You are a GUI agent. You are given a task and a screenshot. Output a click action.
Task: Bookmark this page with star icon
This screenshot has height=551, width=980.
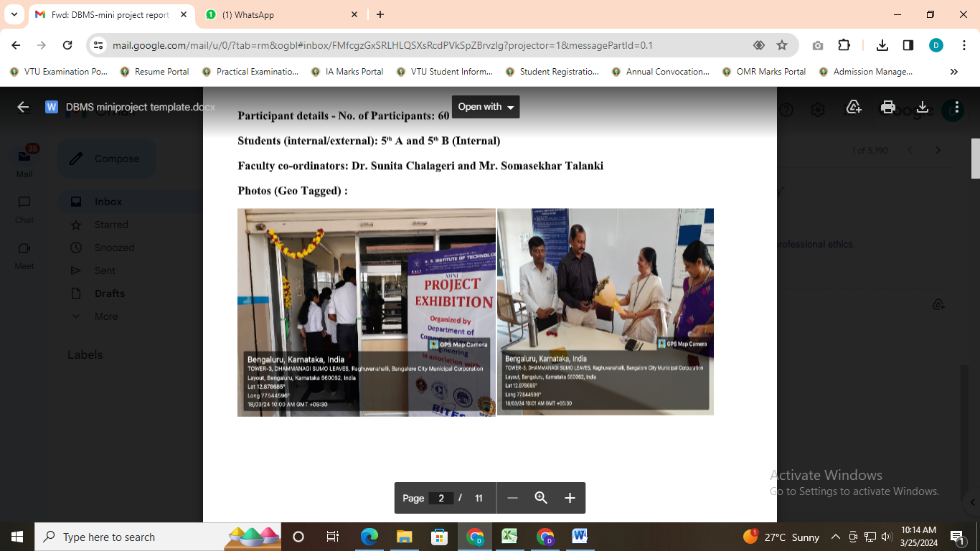click(x=782, y=45)
